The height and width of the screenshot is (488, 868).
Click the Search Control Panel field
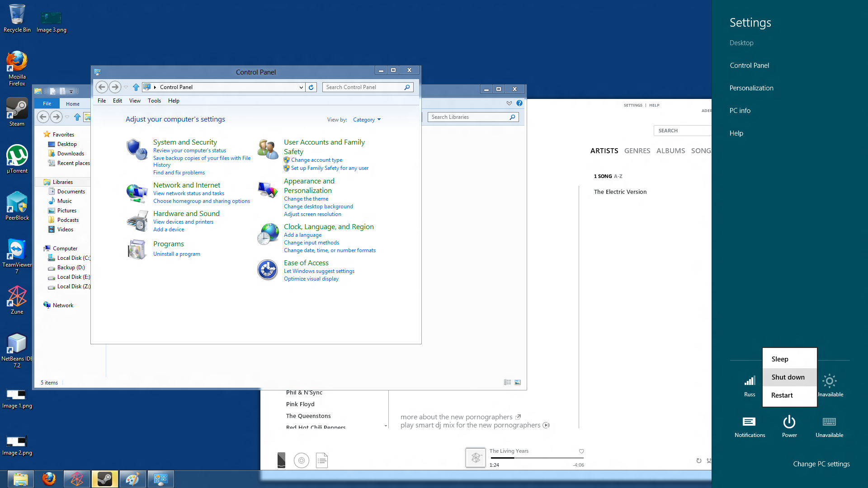point(368,87)
